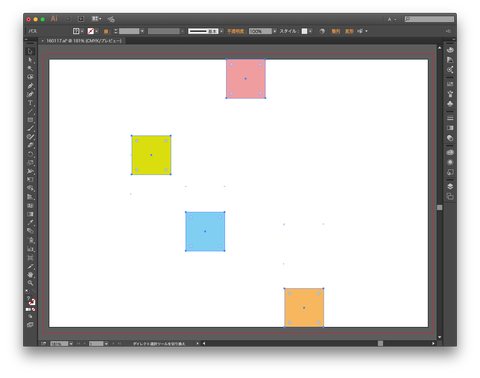This screenshot has width=480, height=378.
Task: Select the Zoom magnifier tool
Action: point(30,283)
